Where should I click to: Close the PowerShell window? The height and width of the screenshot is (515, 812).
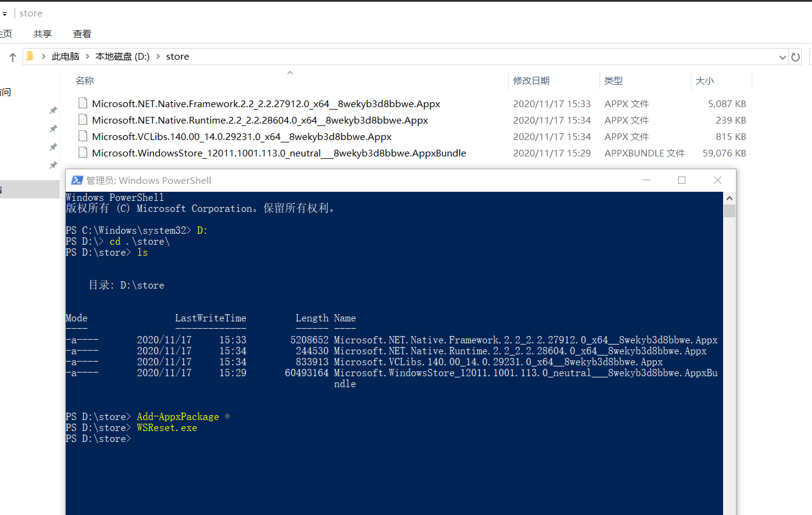(718, 180)
